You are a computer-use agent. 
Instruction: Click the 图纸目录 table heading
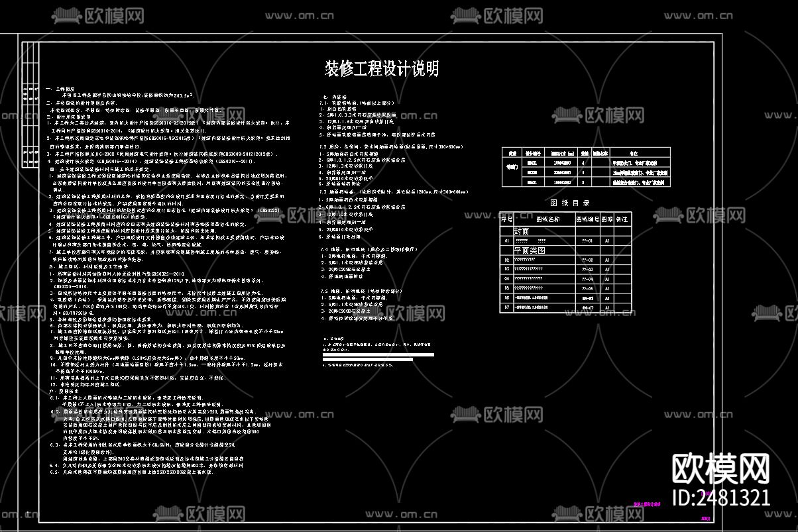570,202
